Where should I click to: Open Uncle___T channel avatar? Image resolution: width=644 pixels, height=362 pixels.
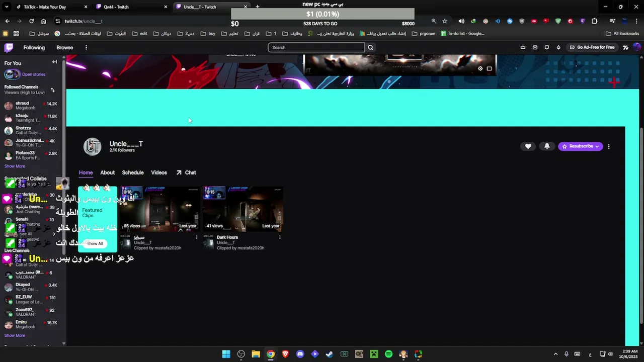(92, 146)
